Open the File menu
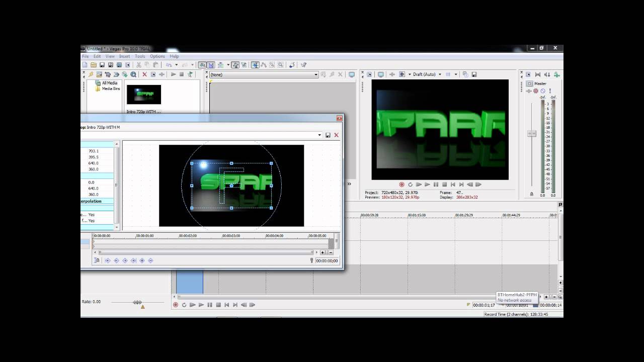The image size is (644, 362). pyautogui.click(x=86, y=56)
